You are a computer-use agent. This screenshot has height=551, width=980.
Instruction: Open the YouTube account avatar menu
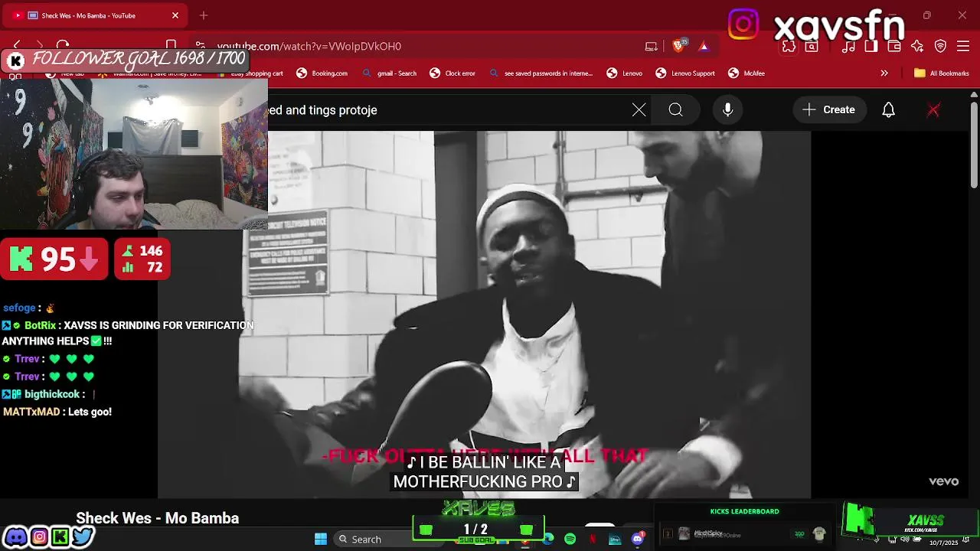pos(933,109)
